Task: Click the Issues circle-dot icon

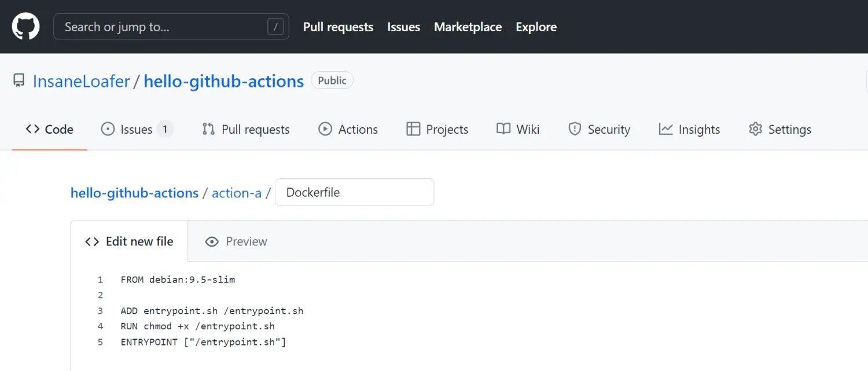Action: pos(108,129)
